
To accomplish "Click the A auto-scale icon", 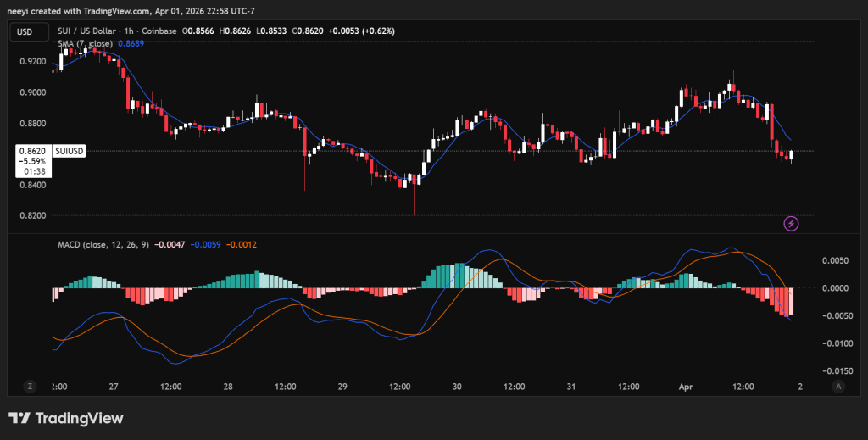I will (x=837, y=386).
